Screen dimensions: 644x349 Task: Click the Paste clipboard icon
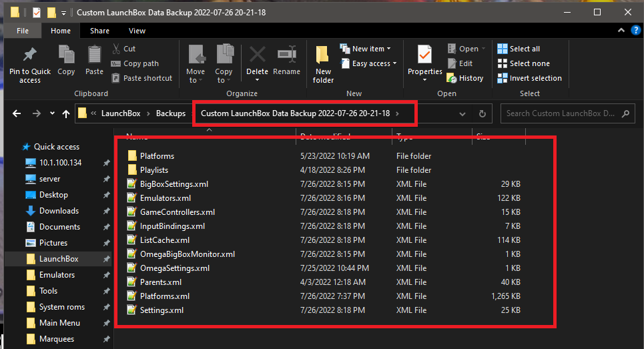click(x=95, y=55)
